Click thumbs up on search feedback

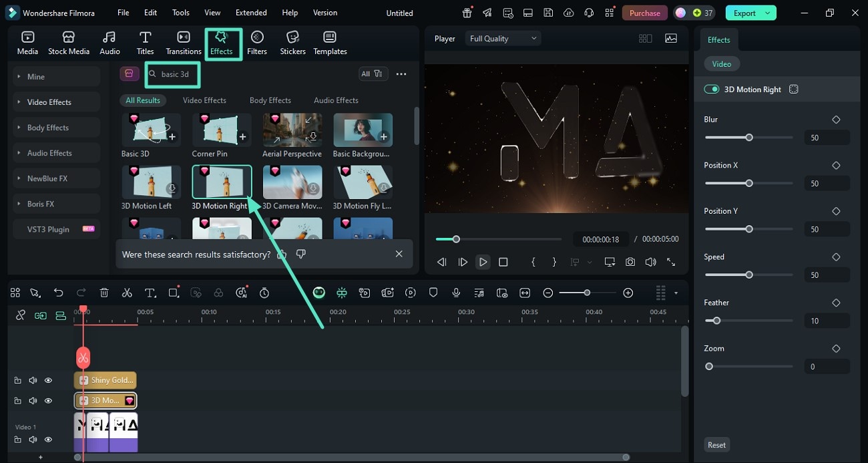(282, 255)
